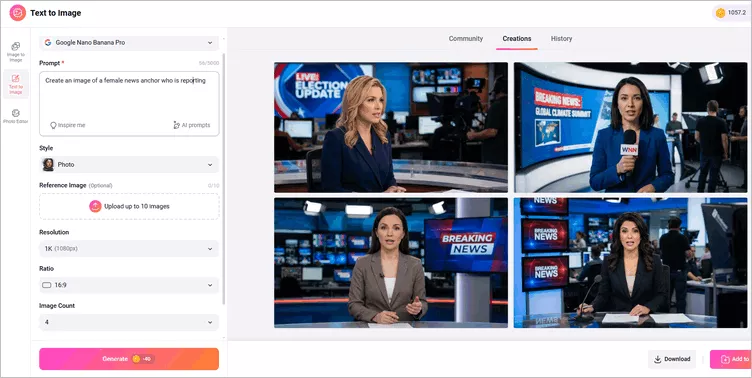
Task: Open the Global Climate Summit reporter image
Action: (x=630, y=127)
